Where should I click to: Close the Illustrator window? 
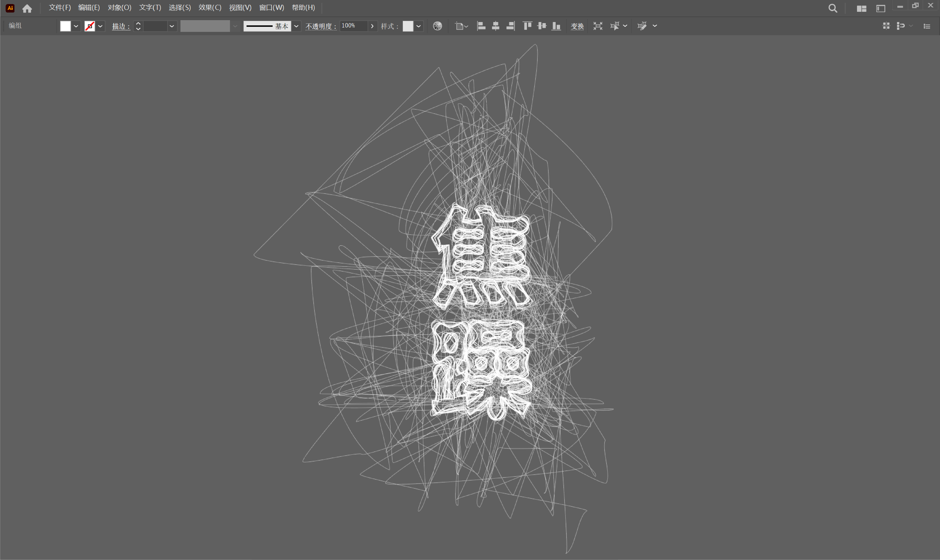(x=930, y=6)
